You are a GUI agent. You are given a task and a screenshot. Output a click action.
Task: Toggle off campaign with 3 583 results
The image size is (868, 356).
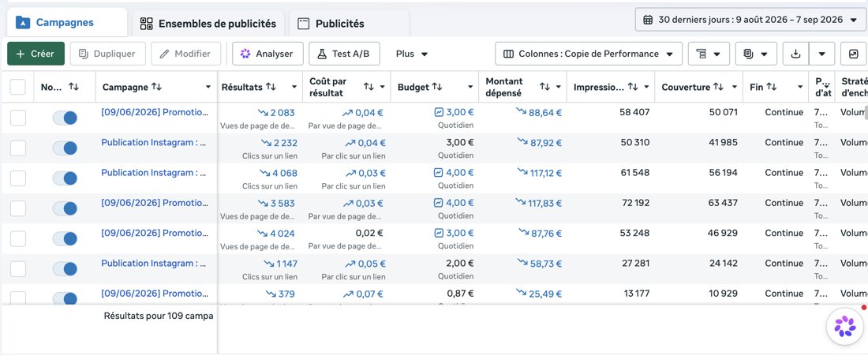tap(65, 208)
